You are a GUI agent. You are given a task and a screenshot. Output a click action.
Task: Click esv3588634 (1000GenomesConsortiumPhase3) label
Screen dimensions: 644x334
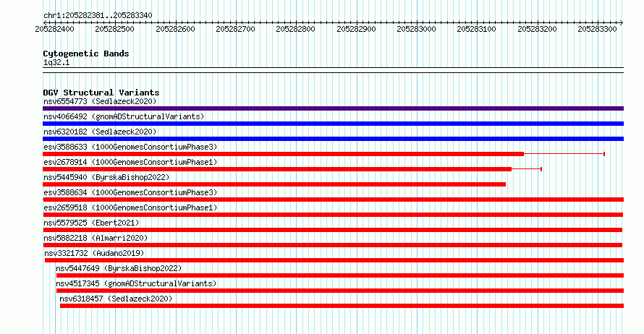[x=130, y=192]
